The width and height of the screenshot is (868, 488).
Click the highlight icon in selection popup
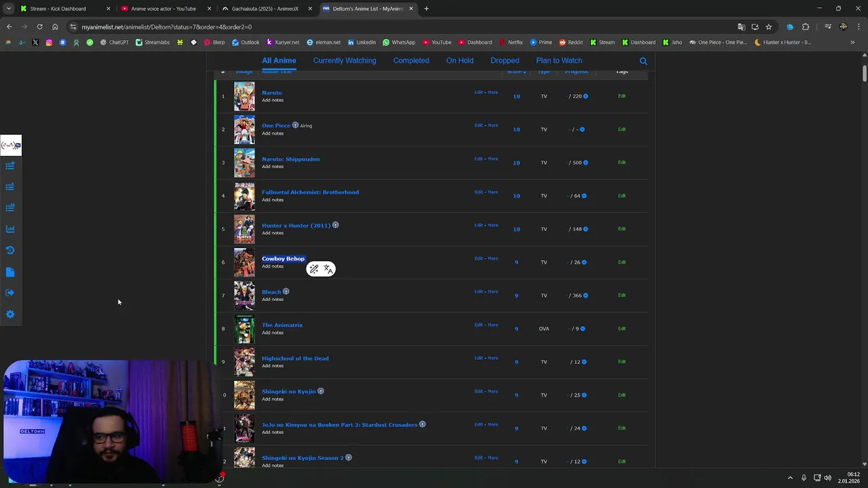[314, 269]
